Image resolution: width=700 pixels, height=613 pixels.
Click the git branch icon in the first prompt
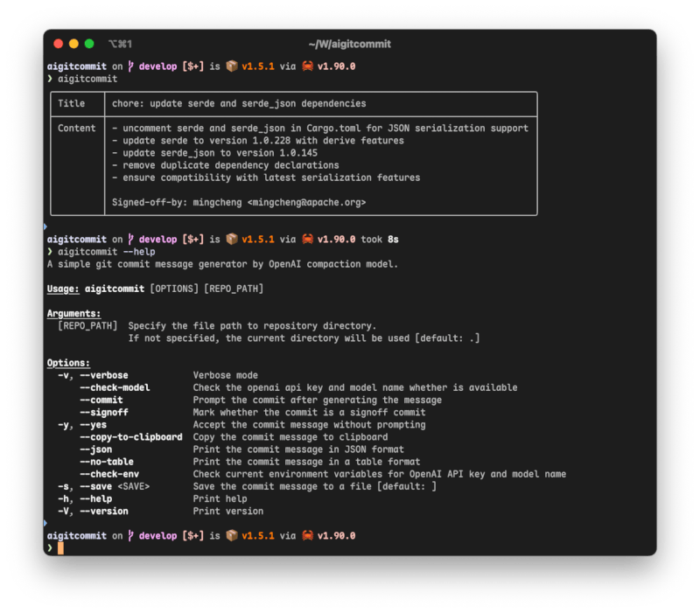click(130, 66)
